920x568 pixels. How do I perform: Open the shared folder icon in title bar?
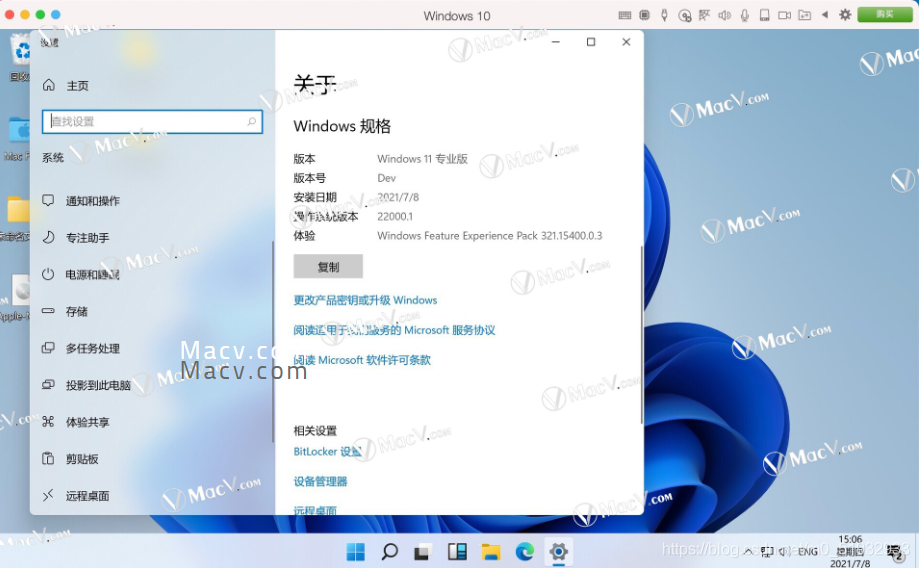[804, 15]
